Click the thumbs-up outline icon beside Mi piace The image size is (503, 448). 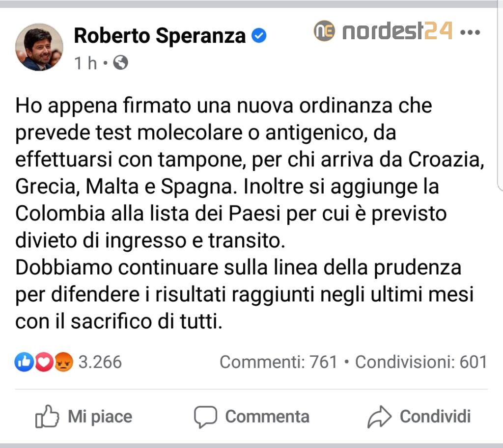click(47, 417)
